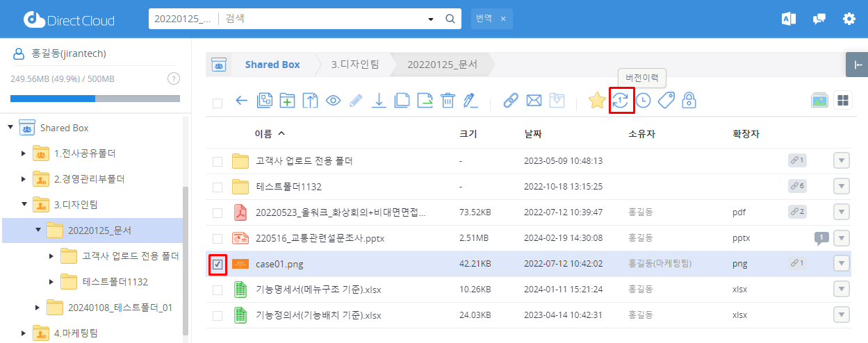Tick the select-all checkbox in toolbar
The image size is (868, 343).
tap(218, 103)
